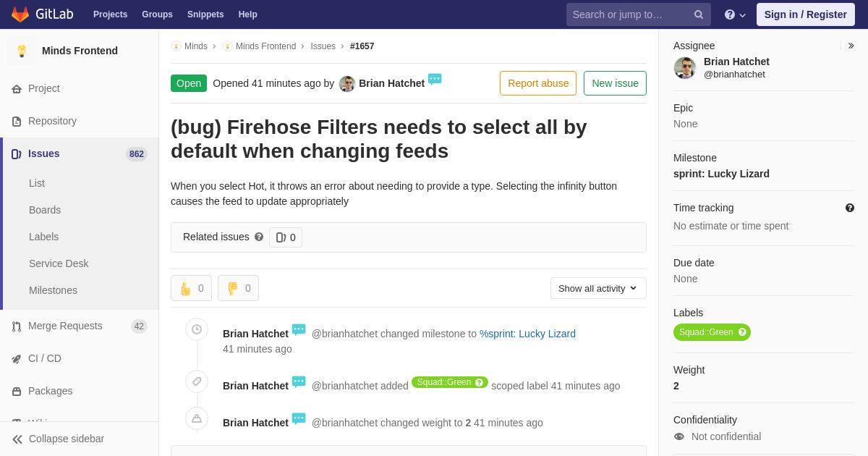
Task: Click the New issue button
Action: click(615, 83)
